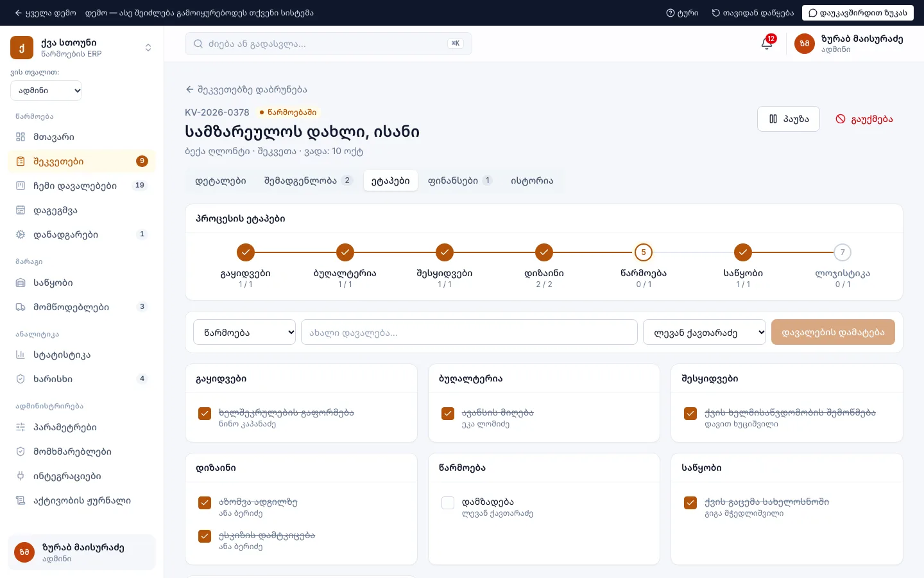924x578 pixels.
Task: Click the საწყობი warehouse icon
Action: point(21,283)
